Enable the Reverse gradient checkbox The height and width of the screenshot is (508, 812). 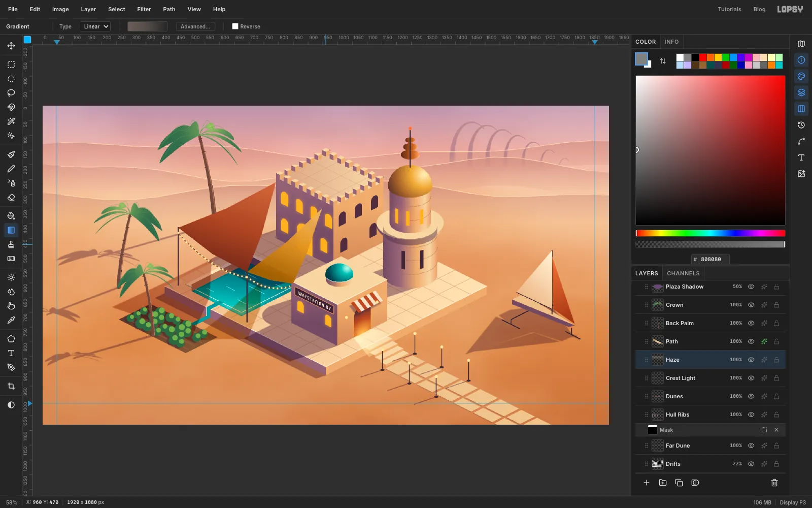coord(235,26)
